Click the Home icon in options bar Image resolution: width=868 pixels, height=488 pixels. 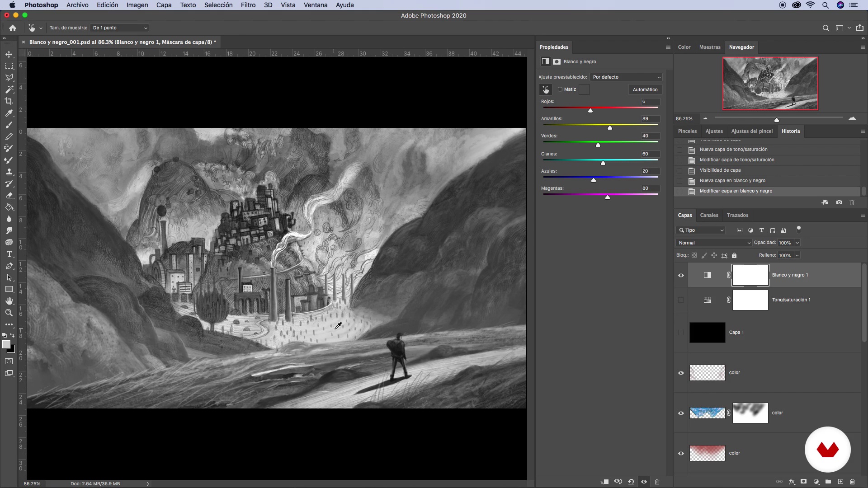pyautogui.click(x=13, y=28)
